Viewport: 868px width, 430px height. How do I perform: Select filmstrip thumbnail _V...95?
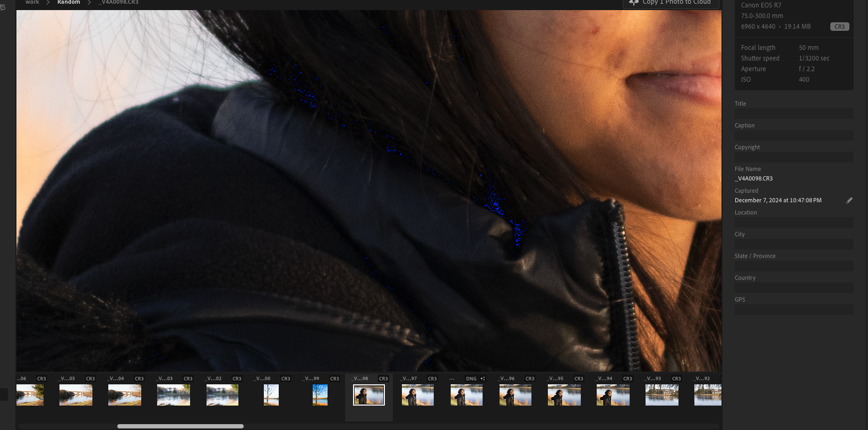point(564,395)
